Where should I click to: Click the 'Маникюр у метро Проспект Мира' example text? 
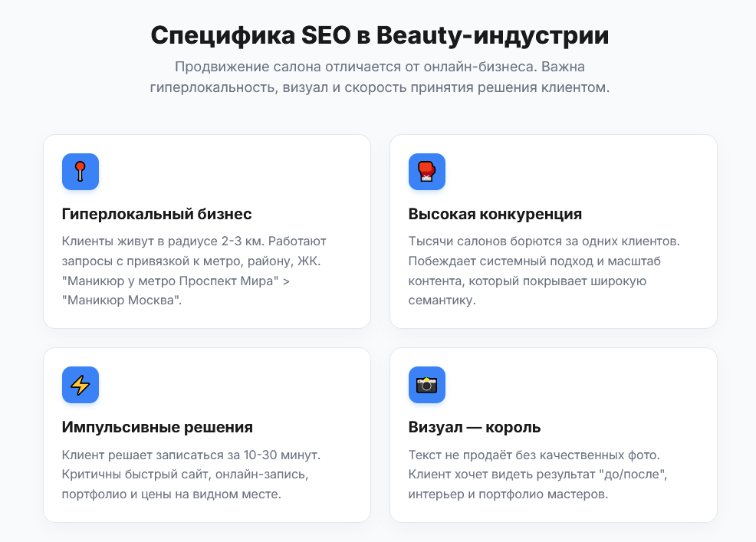click(172, 281)
